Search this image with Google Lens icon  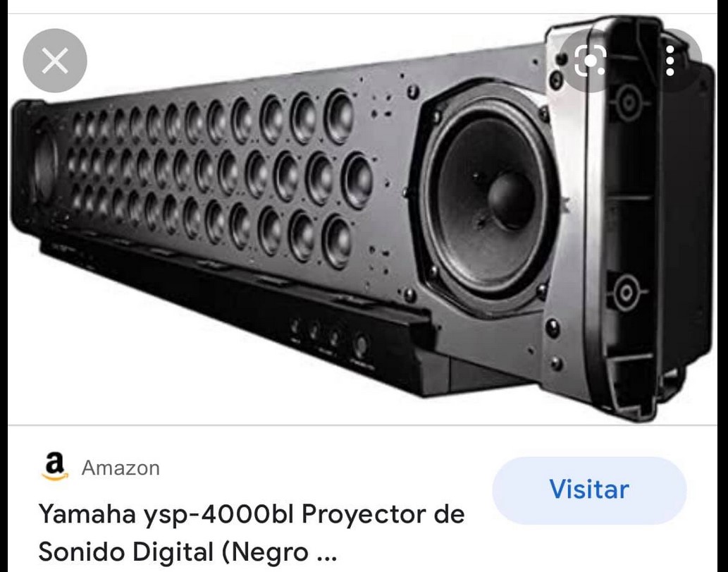click(590, 61)
